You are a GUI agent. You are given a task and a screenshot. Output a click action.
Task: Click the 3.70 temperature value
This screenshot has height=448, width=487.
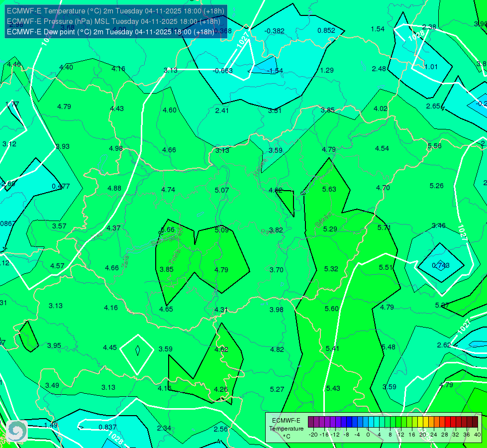pos(277,270)
